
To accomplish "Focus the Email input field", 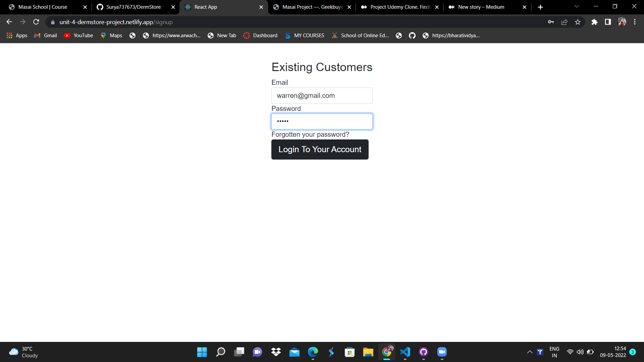I will [x=322, y=96].
